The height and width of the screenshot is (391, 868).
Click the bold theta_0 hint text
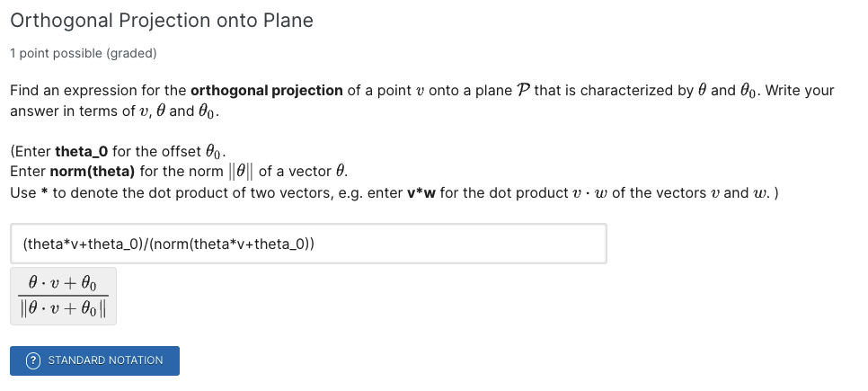tap(82, 151)
